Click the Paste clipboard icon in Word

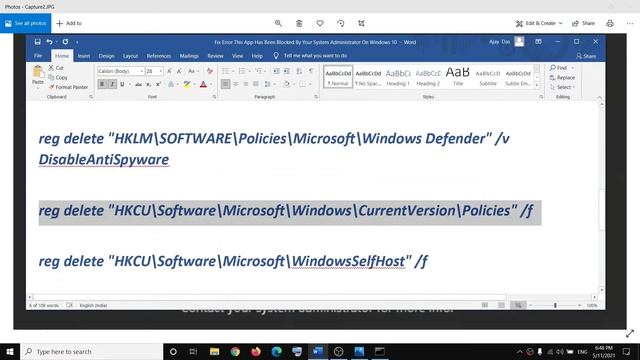click(38, 72)
